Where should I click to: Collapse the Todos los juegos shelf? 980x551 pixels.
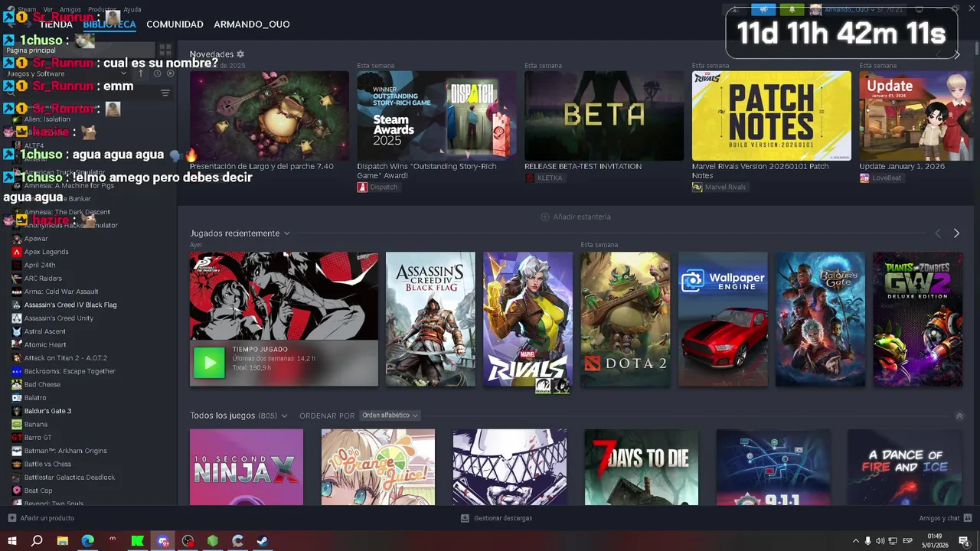959,416
